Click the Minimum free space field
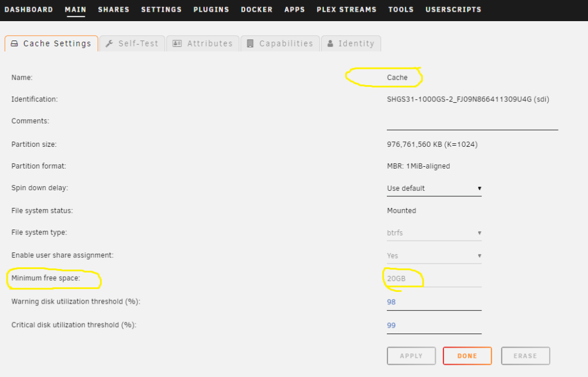Screen dimensions: 588x377 point(434,279)
